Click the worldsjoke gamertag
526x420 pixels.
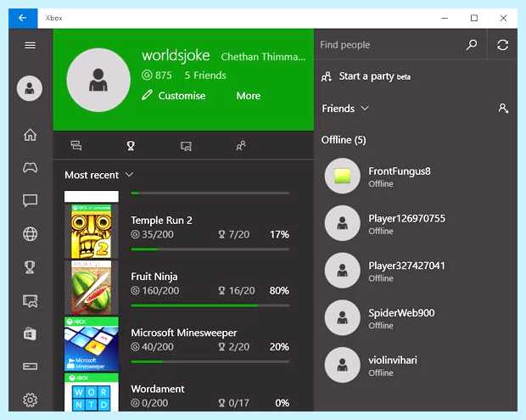coord(176,55)
